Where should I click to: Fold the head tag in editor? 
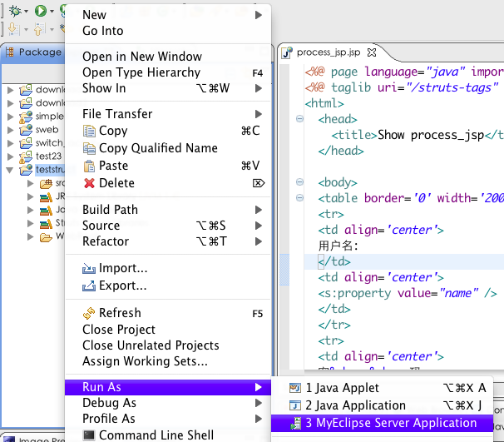[x=299, y=120]
